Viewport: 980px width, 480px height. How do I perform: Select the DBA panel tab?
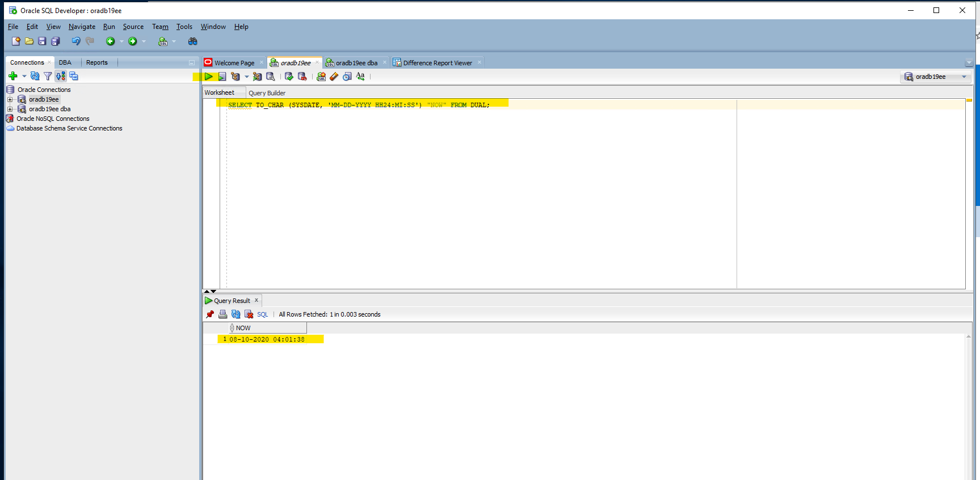[65, 62]
